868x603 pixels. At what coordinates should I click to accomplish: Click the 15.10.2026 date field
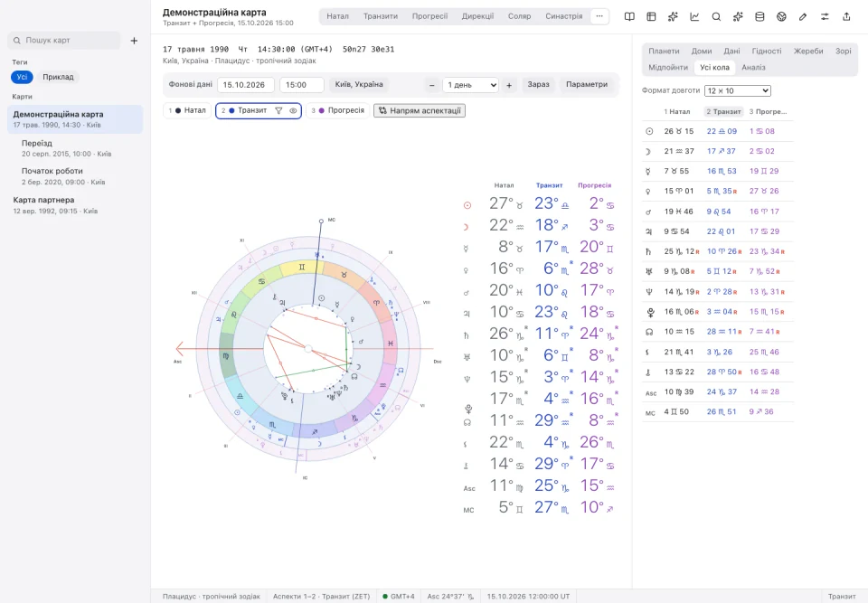tap(246, 85)
